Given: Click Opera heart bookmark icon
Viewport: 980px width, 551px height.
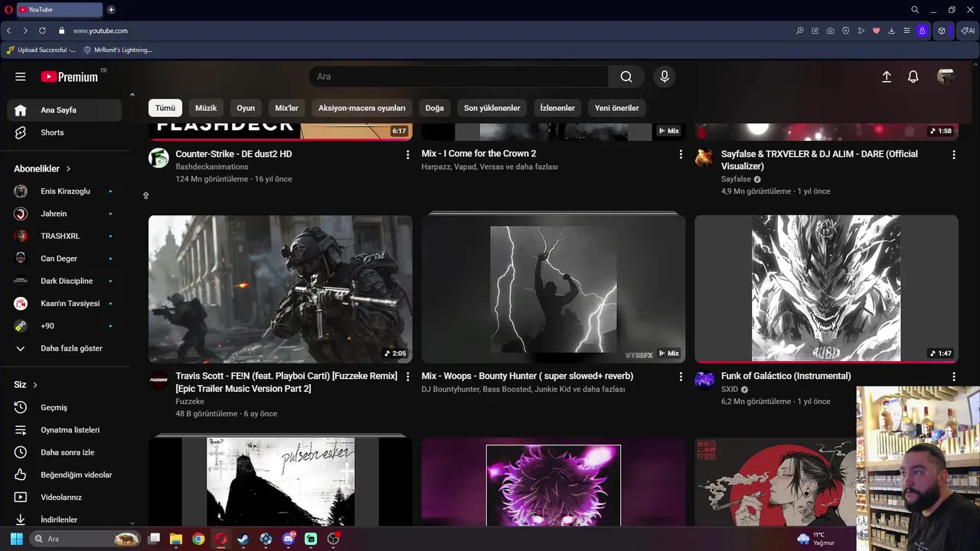Looking at the screenshot, I should click(x=876, y=31).
